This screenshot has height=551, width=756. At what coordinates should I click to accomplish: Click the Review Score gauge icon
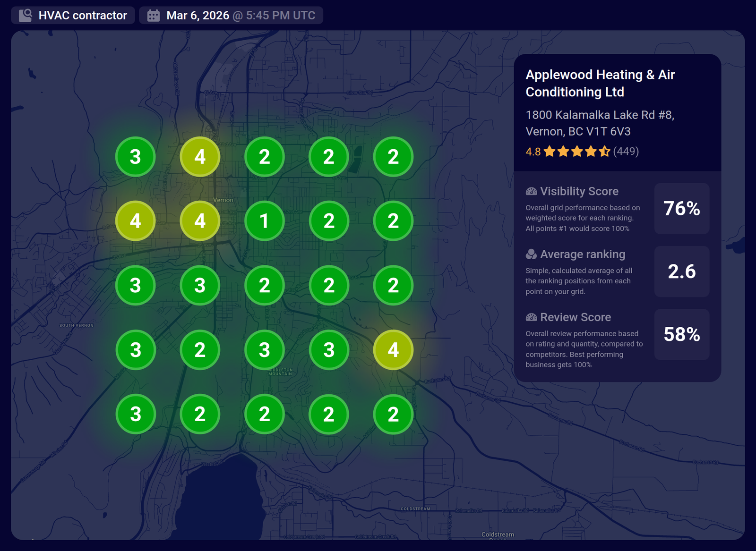pos(531,317)
